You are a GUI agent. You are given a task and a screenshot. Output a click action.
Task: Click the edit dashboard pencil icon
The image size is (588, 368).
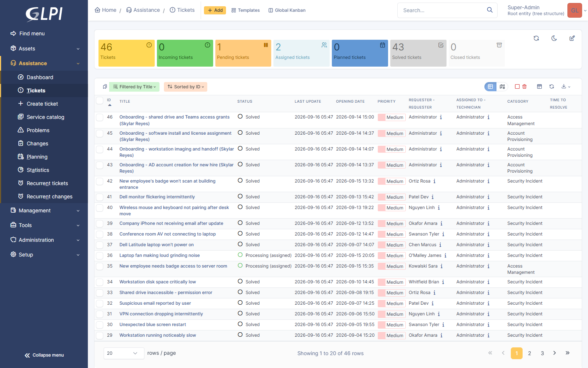[572, 38]
